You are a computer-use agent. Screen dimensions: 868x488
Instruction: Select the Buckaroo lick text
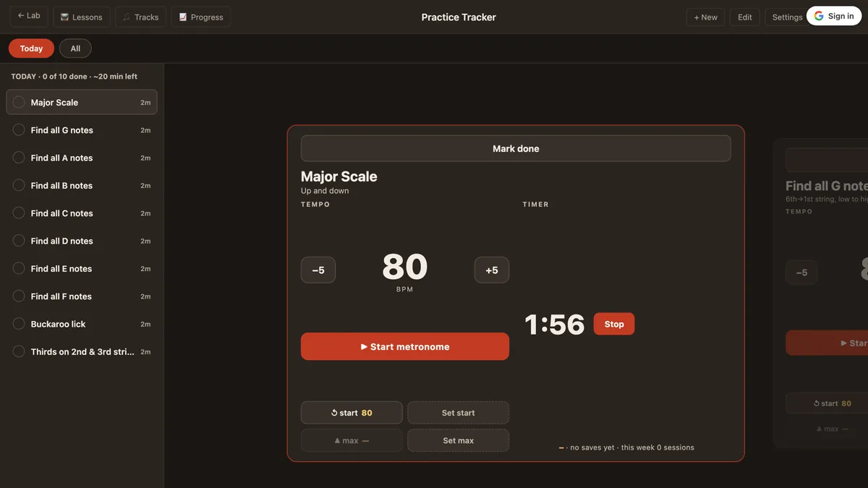click(58, 324)
